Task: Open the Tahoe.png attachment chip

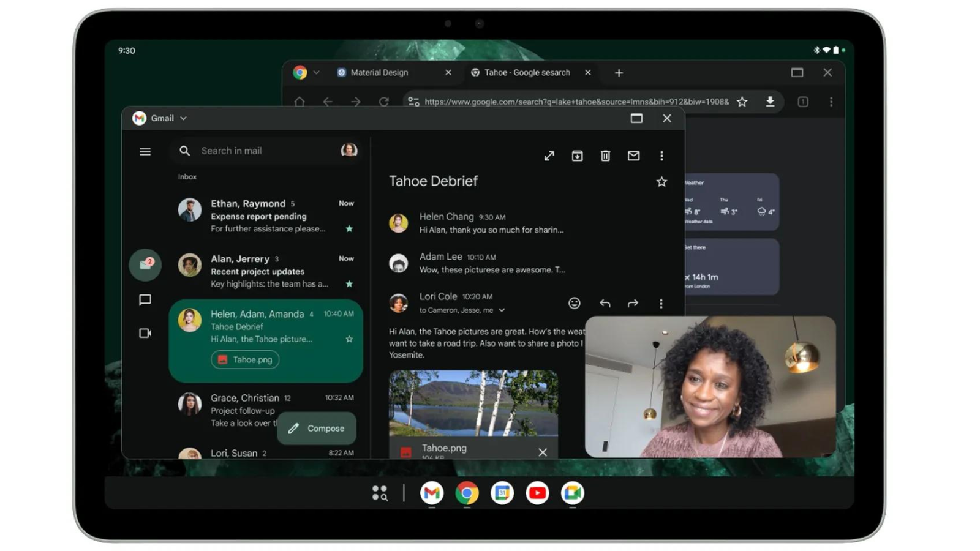Action: pyautogui.click(x=245, y=360)
